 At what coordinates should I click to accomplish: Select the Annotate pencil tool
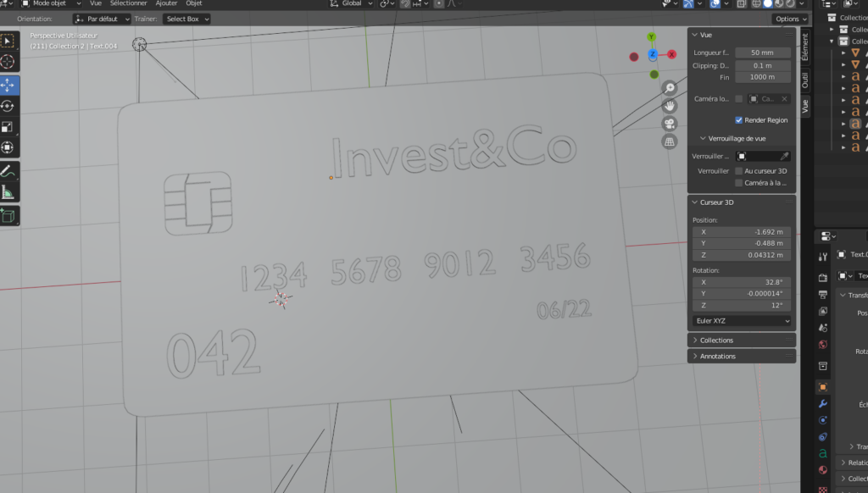pyautogui.click(x=8, y=171)
